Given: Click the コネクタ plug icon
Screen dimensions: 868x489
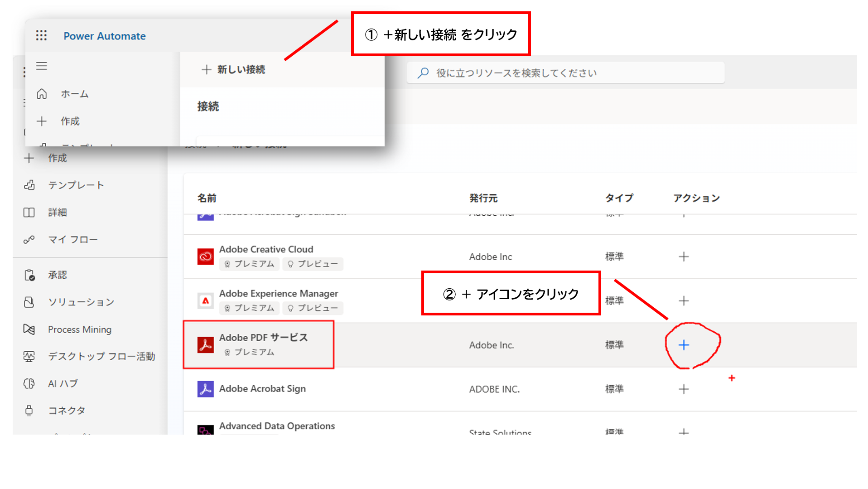Looking at the screenshot, I should [x=29, y=411].
